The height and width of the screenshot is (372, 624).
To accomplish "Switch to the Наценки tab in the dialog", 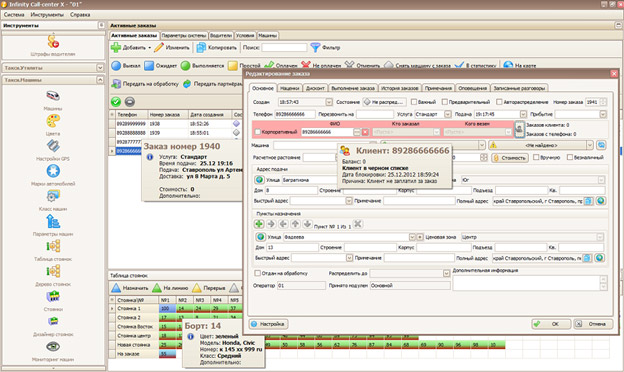I will tap(289, 88).
